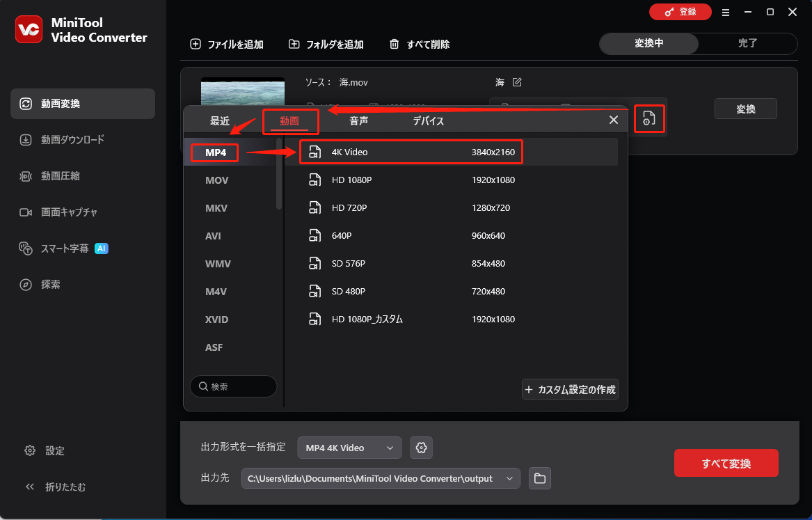
Task: Browse output folder with the folder icon
Action: pos(539,478)
